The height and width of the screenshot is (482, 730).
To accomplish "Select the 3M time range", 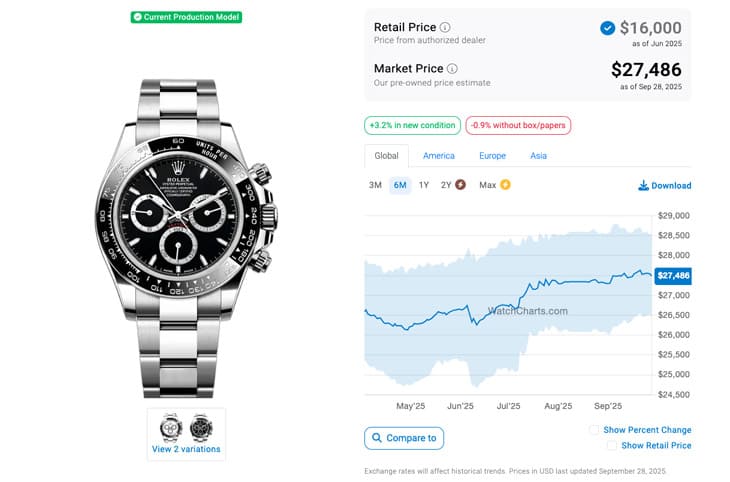I will point(375,185).
